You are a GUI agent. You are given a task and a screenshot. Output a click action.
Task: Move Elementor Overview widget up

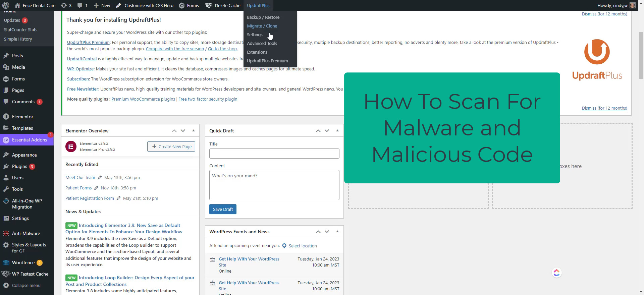click(174, 131)
